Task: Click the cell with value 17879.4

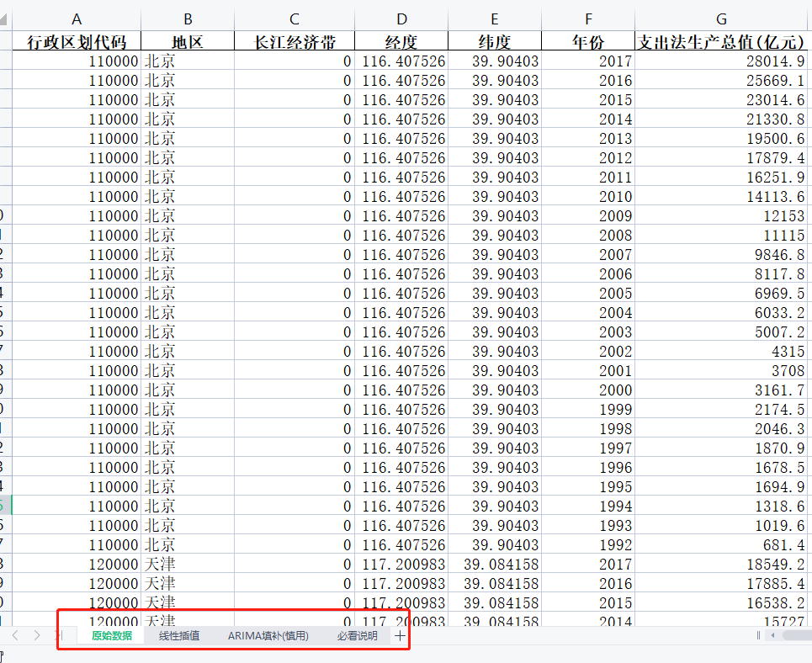Action: pos(721,157)
